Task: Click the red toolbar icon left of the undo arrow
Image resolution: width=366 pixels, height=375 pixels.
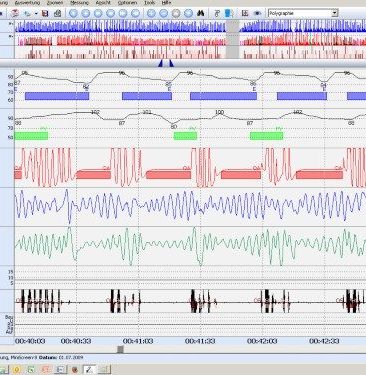Action: (x=15, y=13)
